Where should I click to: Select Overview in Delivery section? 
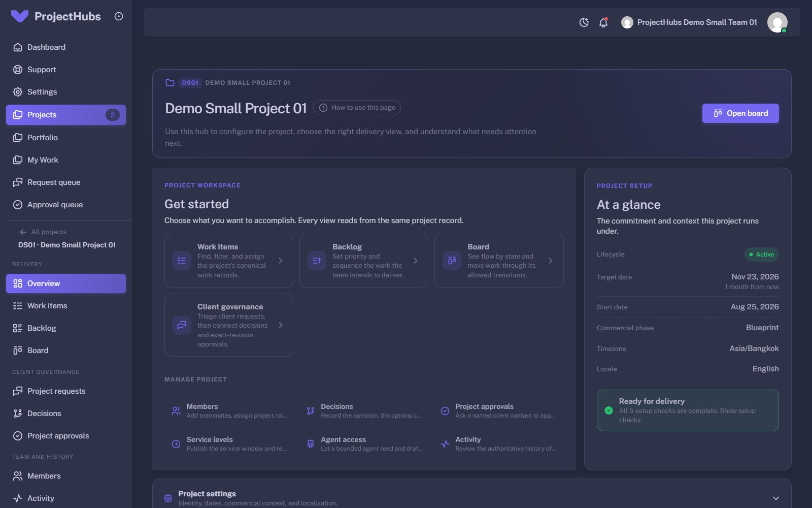(66, 283)
